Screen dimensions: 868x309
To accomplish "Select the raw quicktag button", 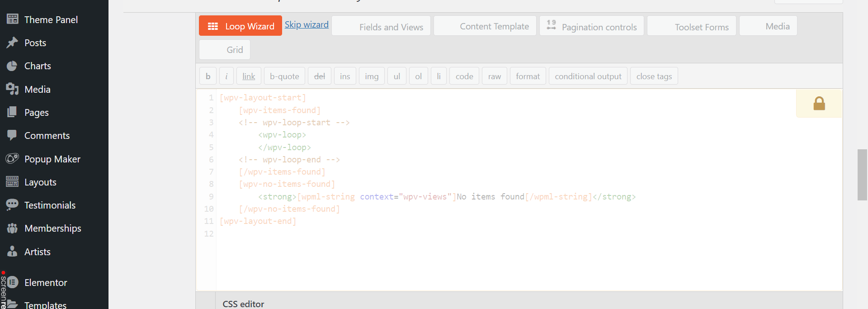I will pos(495,76).
